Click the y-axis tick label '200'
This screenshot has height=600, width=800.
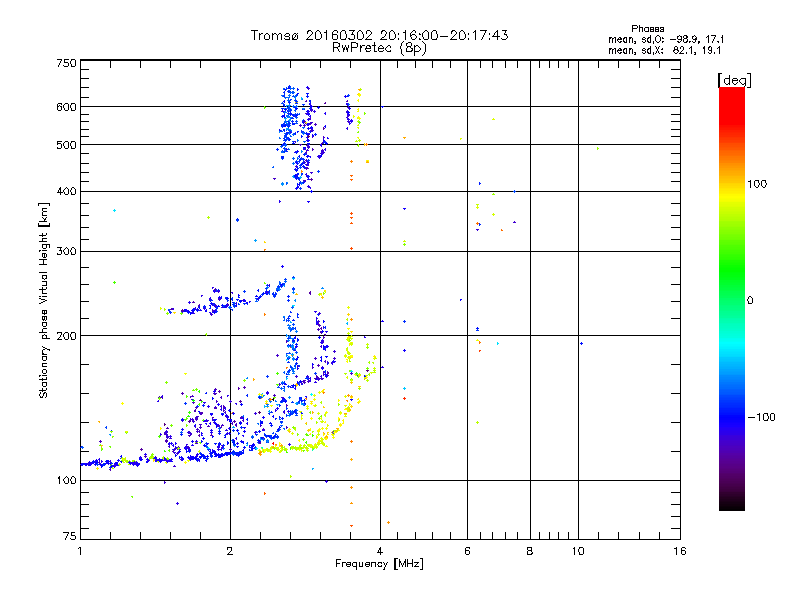(x=66, y=336)
